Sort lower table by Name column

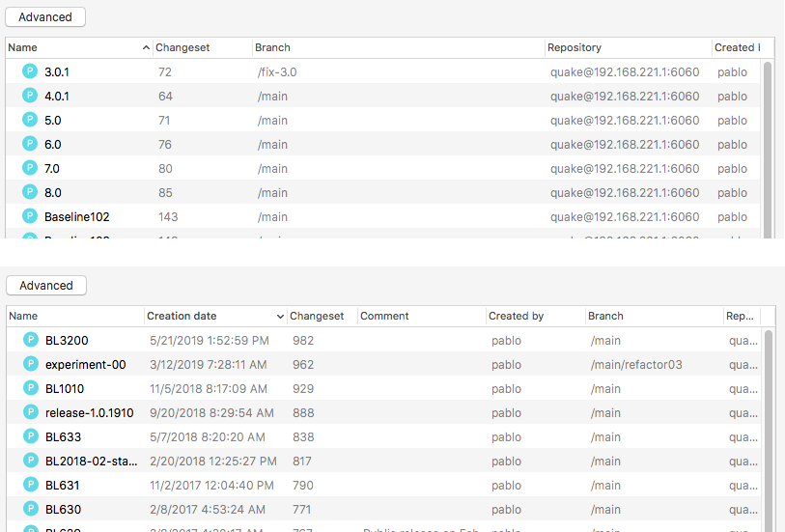pos(75,316)
